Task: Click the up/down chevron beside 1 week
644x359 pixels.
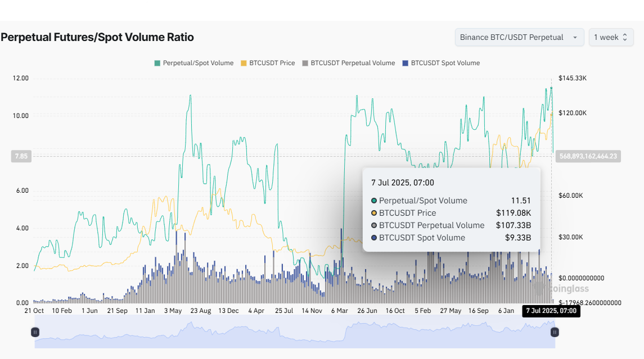Action: pyautogui.click(x=624, y=37)
